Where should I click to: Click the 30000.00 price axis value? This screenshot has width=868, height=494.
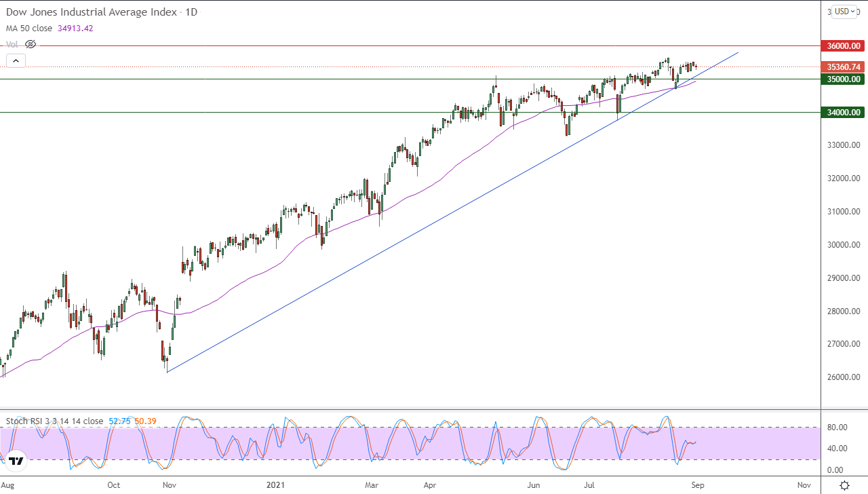844,245
